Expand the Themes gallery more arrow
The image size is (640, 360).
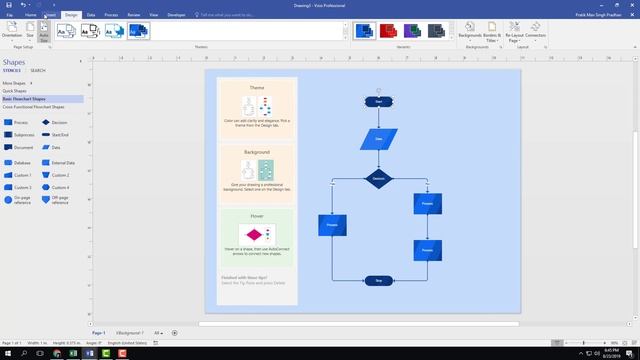(346, 38)
